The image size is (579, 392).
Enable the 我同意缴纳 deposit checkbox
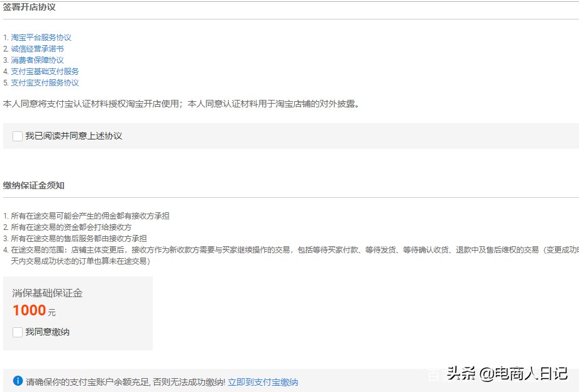(x=17, y=332)
